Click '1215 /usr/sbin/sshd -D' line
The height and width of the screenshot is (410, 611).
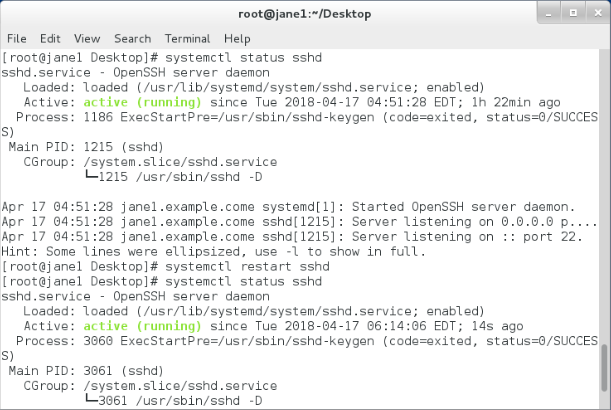173,177
